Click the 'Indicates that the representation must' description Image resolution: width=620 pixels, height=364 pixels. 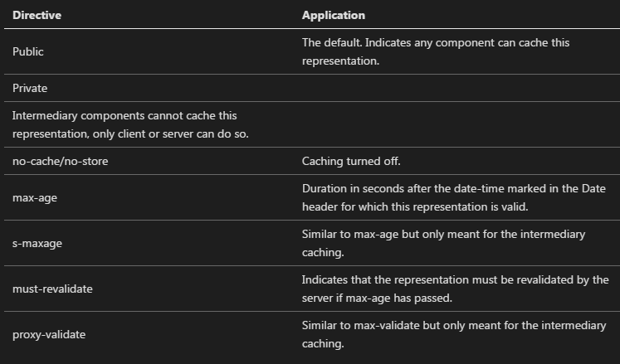point(455,279)
